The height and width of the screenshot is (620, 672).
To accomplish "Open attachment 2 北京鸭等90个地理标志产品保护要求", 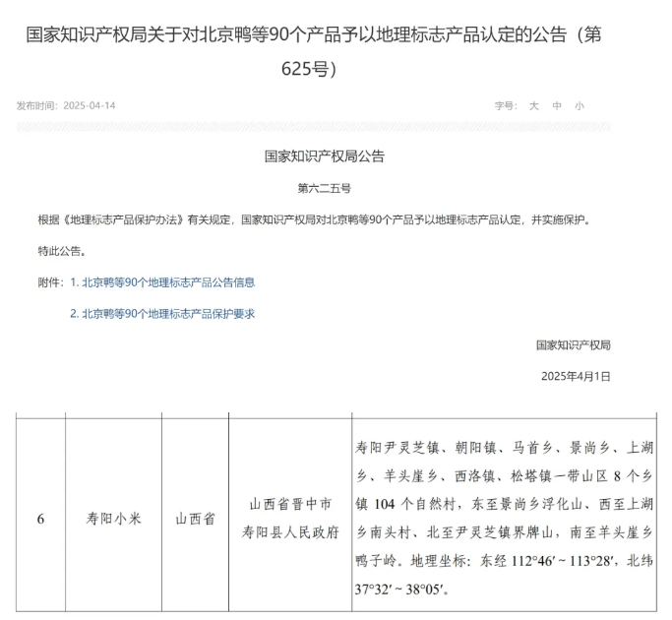I will tap(162, 313).
